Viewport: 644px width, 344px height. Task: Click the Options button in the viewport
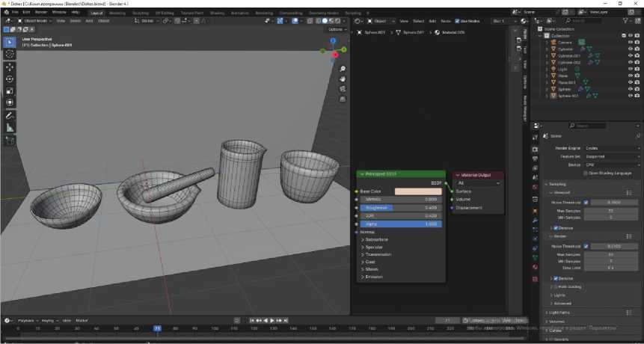tap(337, 29)
